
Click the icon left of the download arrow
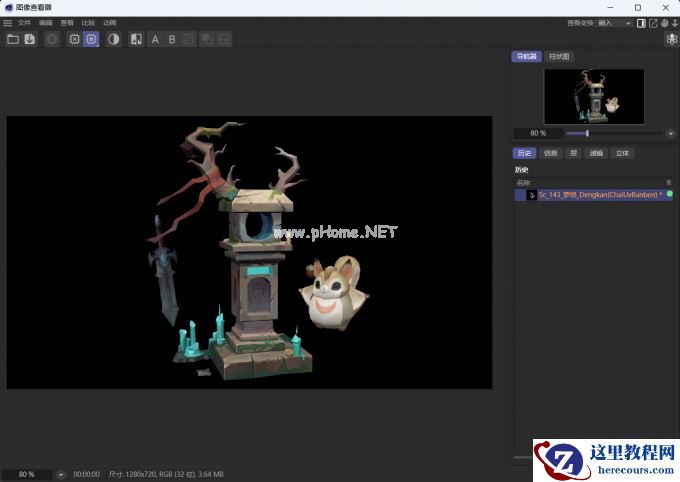coord(664,23)
